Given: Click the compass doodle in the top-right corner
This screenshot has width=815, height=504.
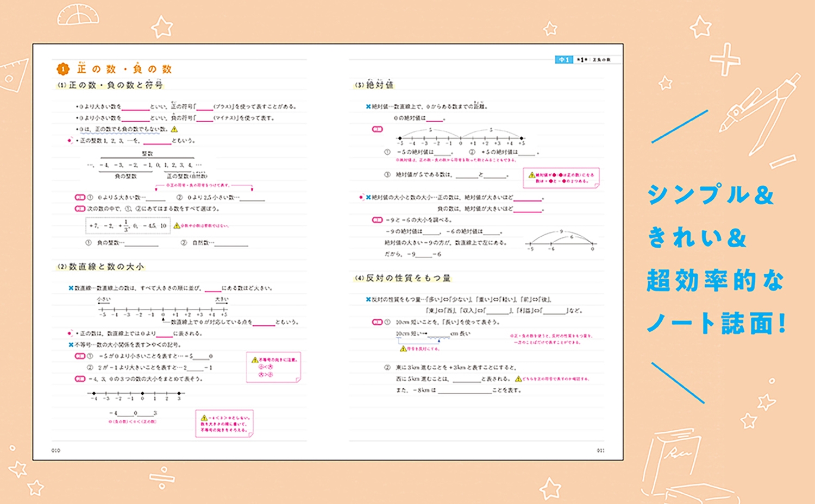Looking at the screenshot, I should click(762, 112).
